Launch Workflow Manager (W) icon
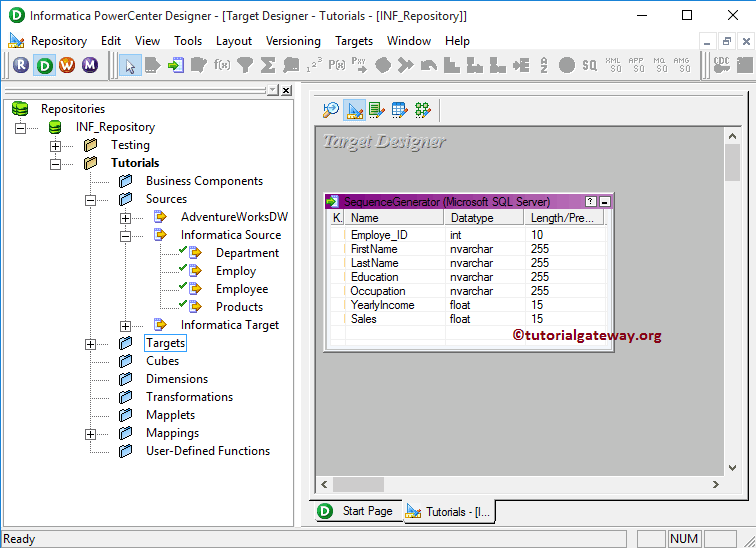Image resolution: width=756 pixels, height=548 pixels. pos(67,65)
